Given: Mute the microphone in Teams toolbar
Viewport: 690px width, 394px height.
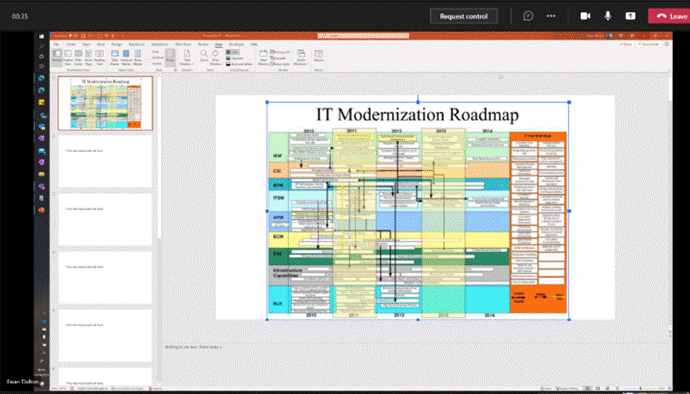Looking at the screenshot, I should coord(608,16).
